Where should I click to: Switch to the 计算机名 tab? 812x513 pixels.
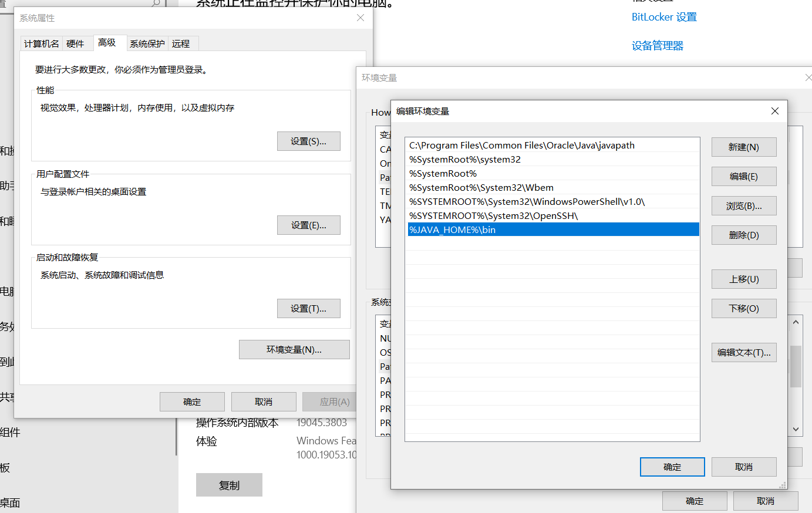pos(41,44)
